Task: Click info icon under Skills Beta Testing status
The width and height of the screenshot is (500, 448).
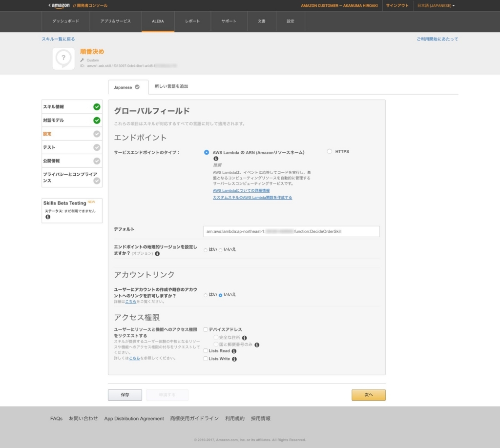Action: coord(48,217)
